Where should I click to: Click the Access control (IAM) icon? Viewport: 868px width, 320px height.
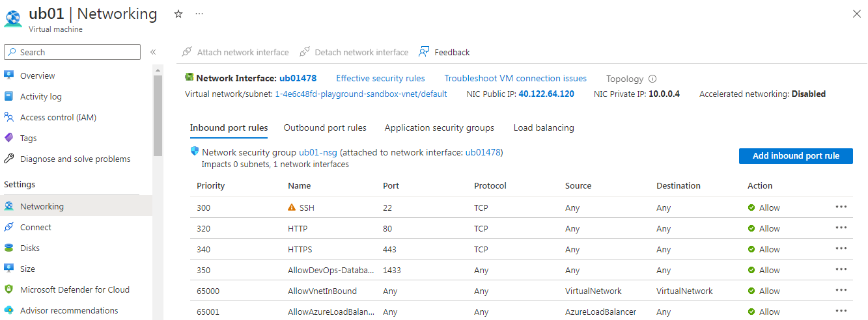(x=9, y=117)
